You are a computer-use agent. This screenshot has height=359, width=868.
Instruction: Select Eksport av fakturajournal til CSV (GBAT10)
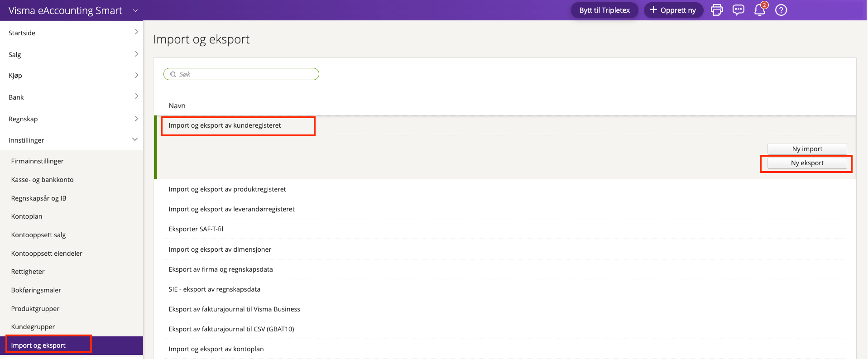coord(505,329)
